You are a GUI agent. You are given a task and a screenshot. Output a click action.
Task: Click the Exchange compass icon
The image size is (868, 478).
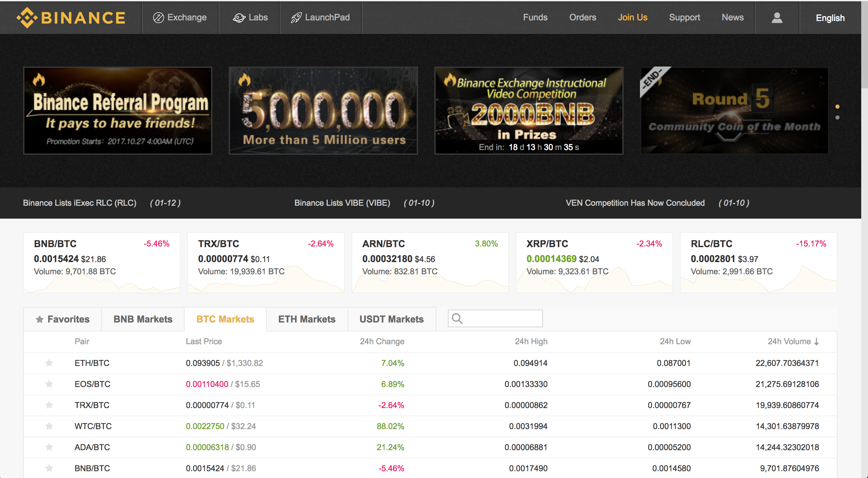tap(158, 18)
